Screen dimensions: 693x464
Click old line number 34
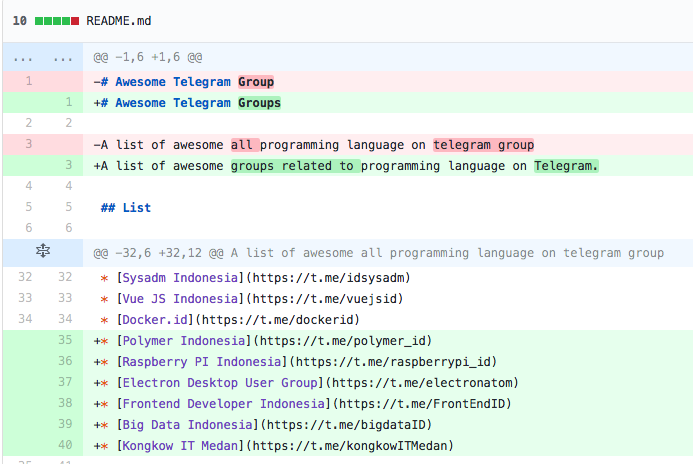click(25, 319)
